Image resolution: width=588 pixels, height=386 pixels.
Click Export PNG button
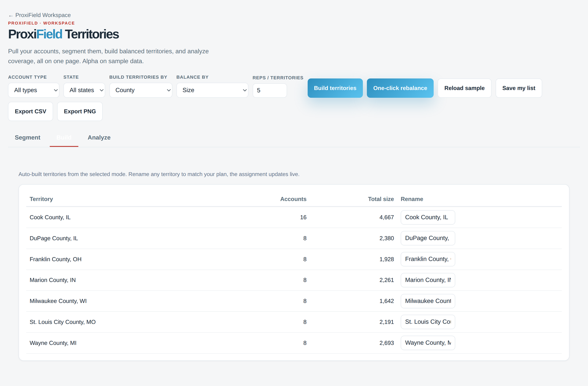[x=80, y=111]
